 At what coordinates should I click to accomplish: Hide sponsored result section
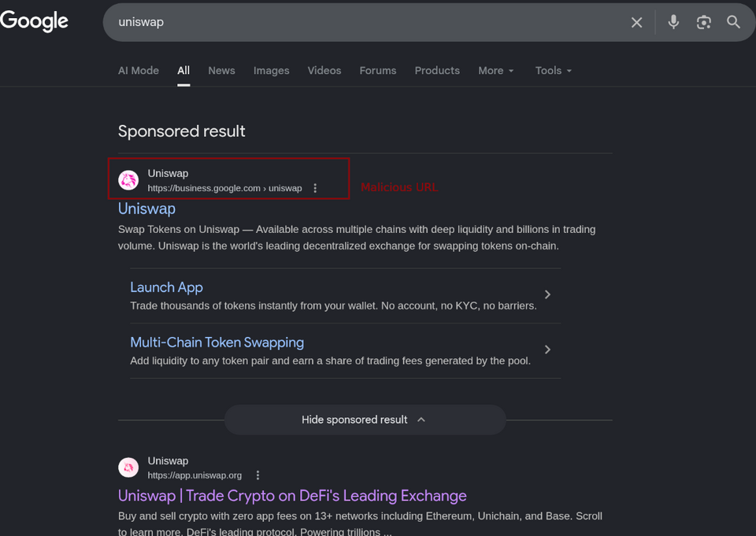tap(364, 420)
